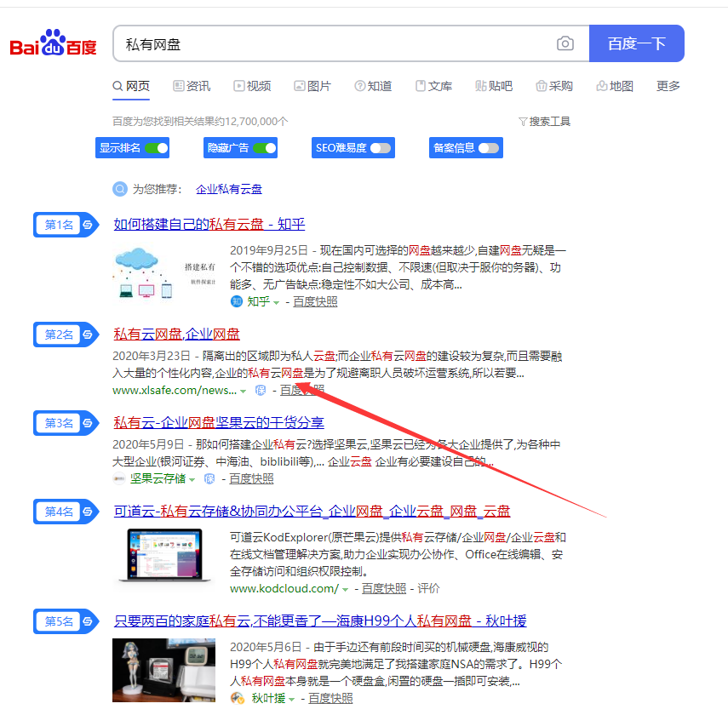Open the 更多 search categories menu
This screenshot has width=728, height=715.
click(668, 86)
